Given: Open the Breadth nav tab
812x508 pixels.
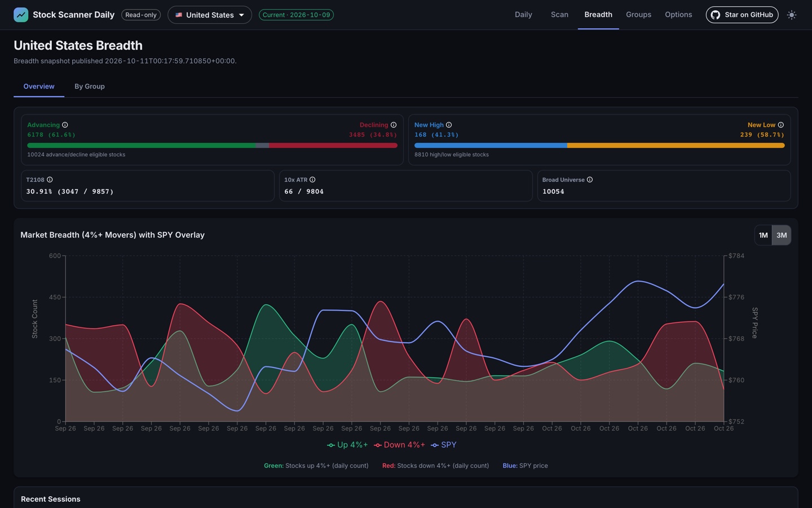Looking at the screenshot, I should coord(598,15).
